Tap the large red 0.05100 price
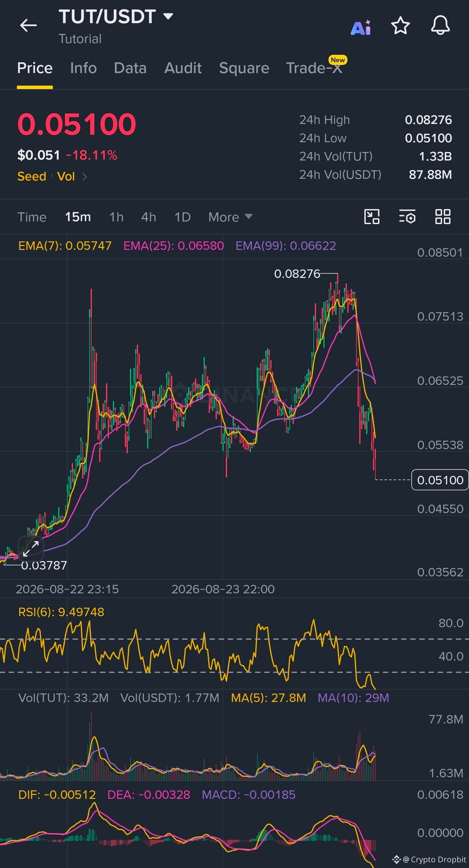Screen dimensions: 469x868 click(77, 124)
